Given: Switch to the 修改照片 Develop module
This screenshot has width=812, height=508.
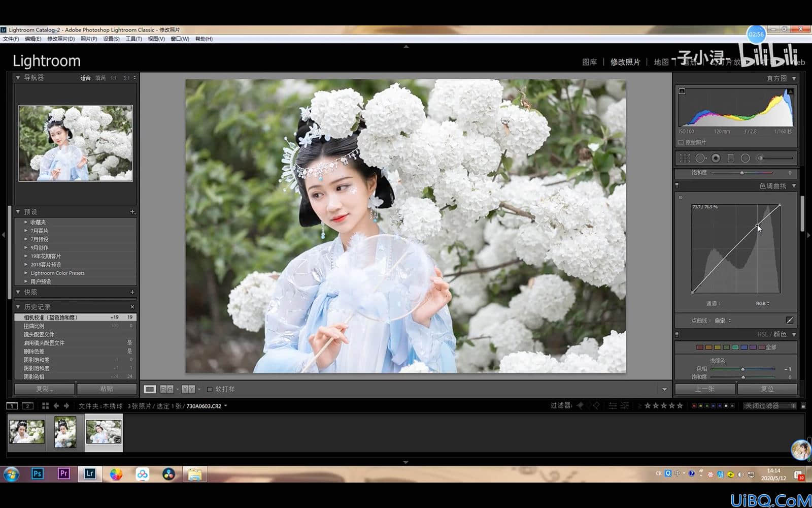Looking at the screenshot, I should [625, 62].
